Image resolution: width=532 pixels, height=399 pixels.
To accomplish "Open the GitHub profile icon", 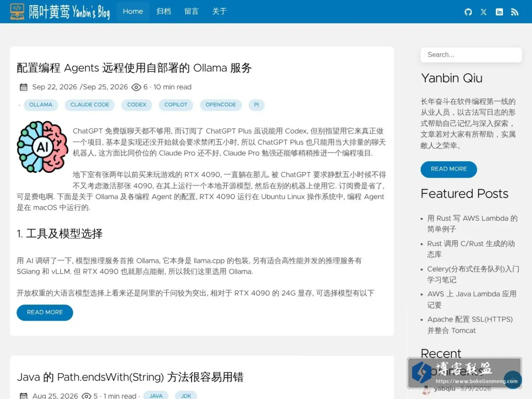I will pyautogui.click(x=468, y=12).
